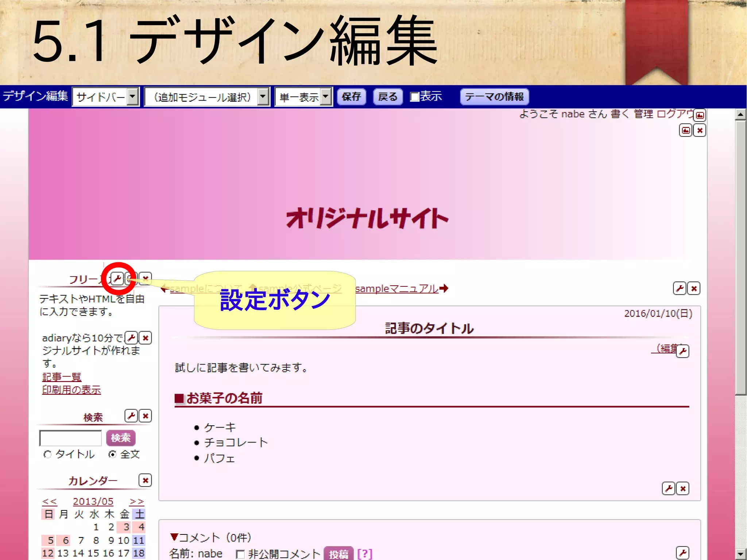Open the サイドバー dropdown
This screenshot has width=747, height=560.
coord(106,97)
